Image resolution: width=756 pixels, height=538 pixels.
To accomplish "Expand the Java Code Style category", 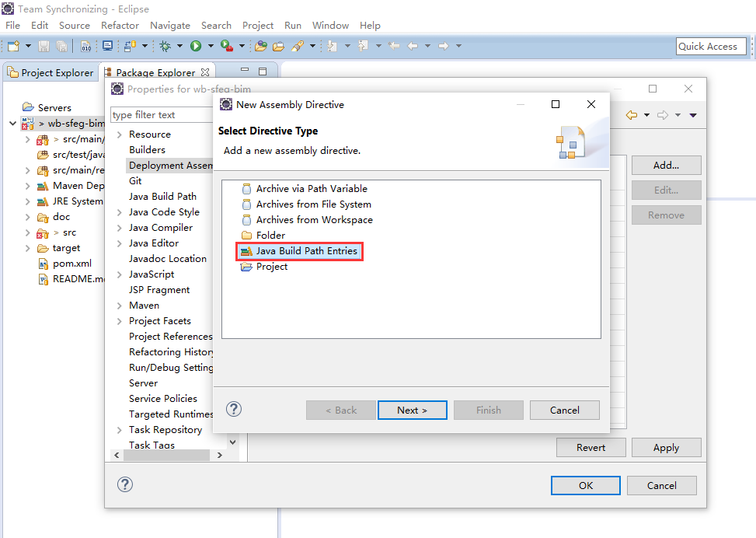I will 119,212.
